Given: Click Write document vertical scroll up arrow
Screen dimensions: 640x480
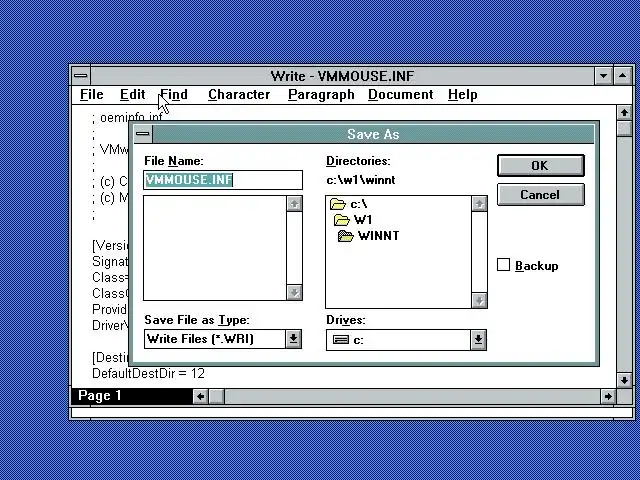Looking at the screenshot, I should (624, 112).
